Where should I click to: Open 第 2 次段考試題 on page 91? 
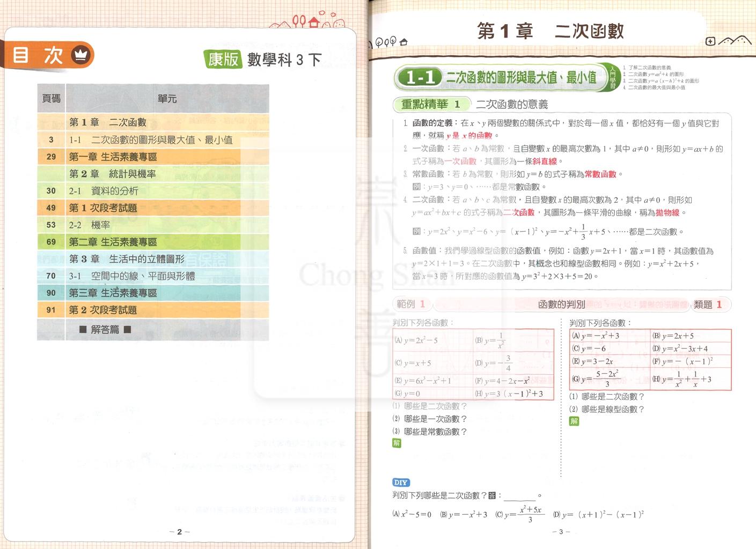coord(153,310)
